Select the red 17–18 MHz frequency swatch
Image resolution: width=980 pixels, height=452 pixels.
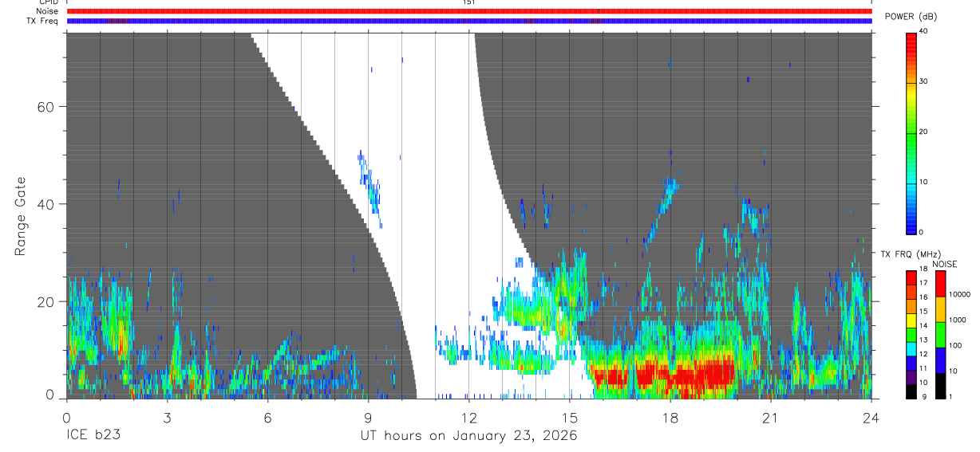[x=911, y=278]
